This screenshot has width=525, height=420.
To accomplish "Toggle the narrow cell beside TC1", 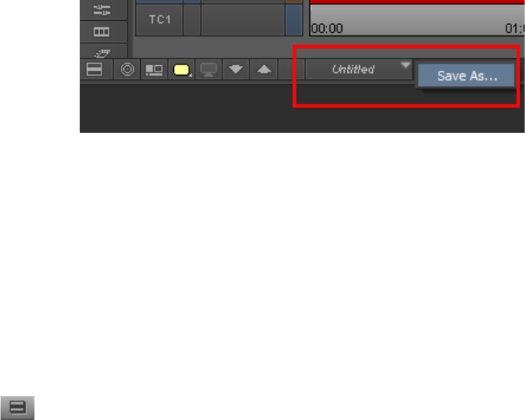I will tap(192, 20).
